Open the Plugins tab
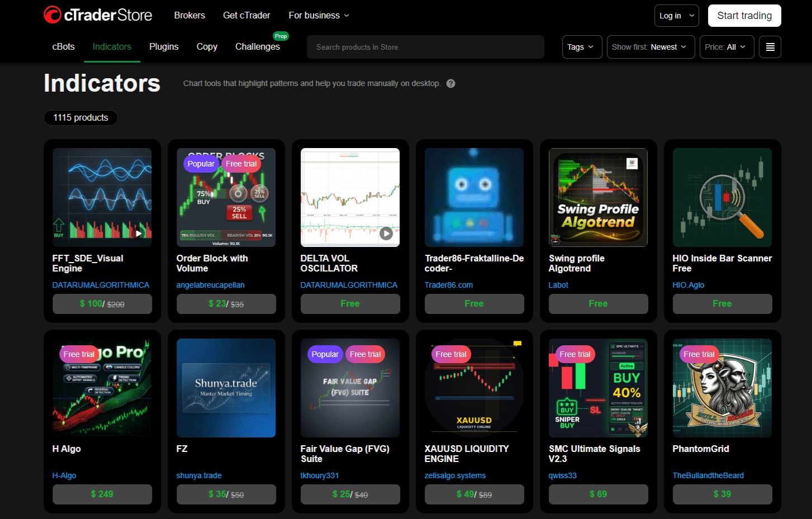812x519 pixels. coord(164,47)
